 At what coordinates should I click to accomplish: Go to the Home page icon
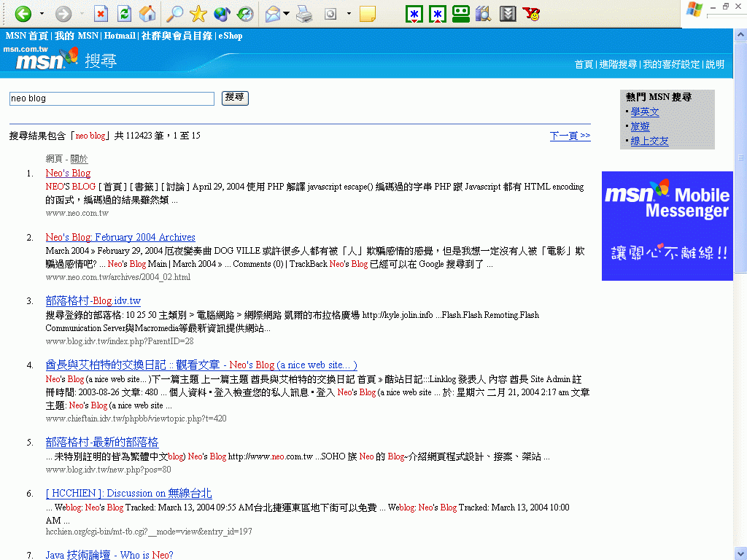coord(147,13)
